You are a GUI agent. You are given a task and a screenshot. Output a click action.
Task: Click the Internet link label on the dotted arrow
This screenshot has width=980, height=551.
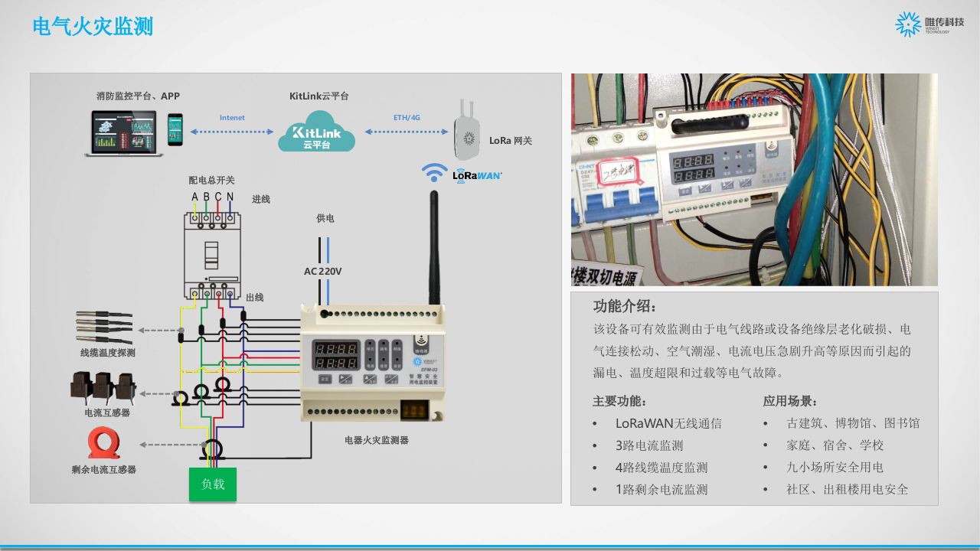click(232, 117)
